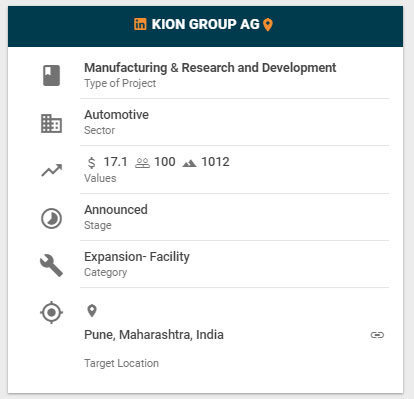Click the pie clock icon beside Stage
This screenshot has height=399, width=414.
tap(51, 219)
